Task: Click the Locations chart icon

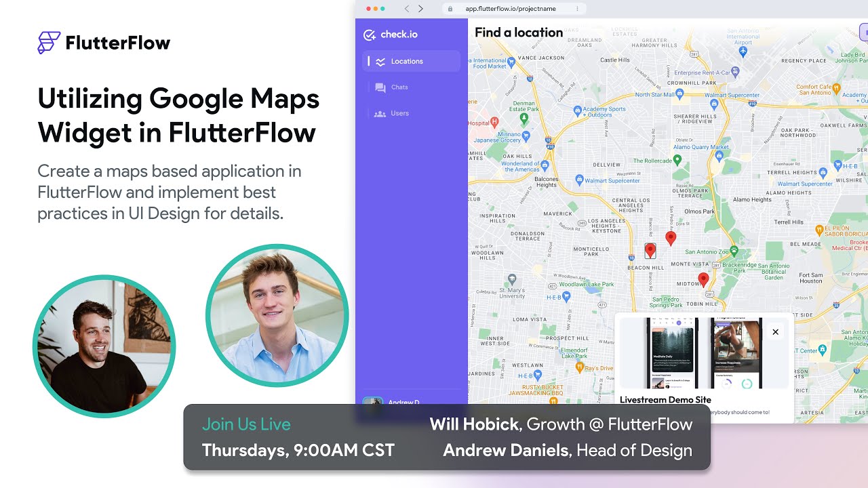Action: [380, 62]
